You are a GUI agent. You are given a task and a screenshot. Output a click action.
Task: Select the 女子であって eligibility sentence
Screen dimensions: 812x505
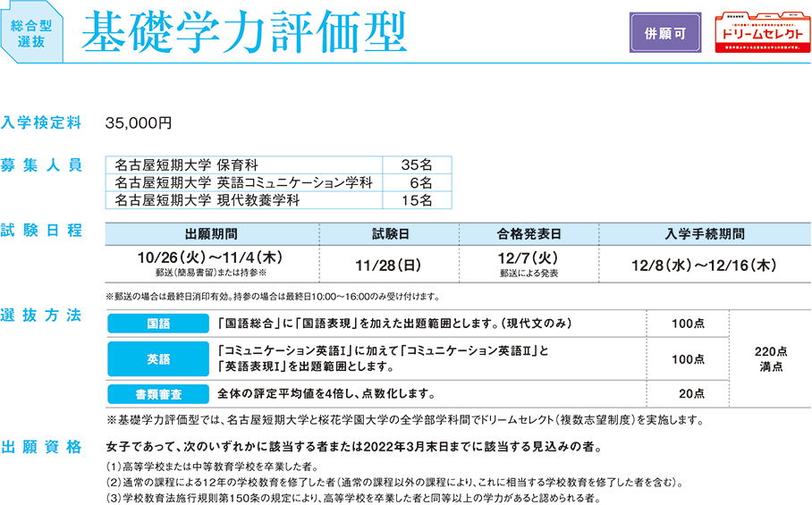(x=354, y=447)
